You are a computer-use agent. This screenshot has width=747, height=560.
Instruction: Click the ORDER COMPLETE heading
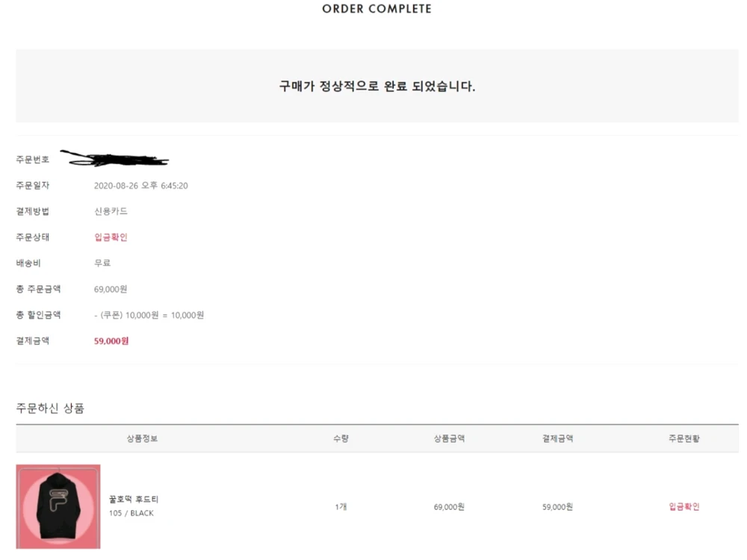point(376,9)
